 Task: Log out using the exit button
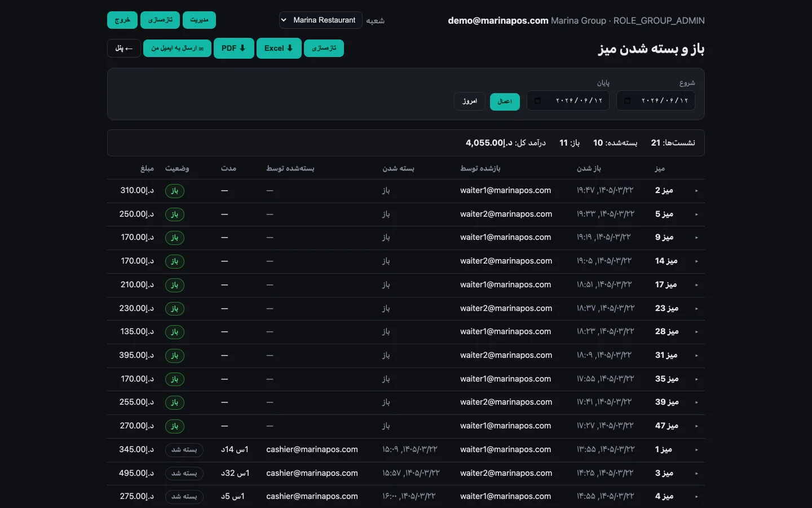[x=122, y=20]
